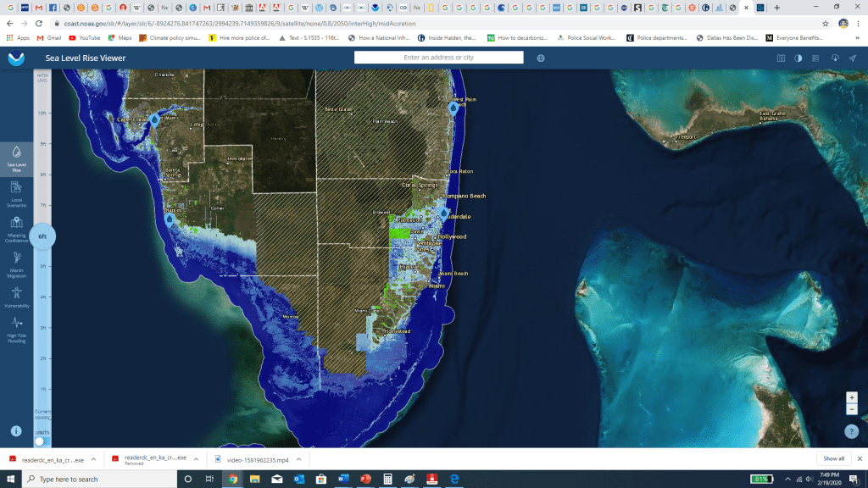Show the Vulnerability layer
Screen dimensions: 868x488
coord(16,297)
